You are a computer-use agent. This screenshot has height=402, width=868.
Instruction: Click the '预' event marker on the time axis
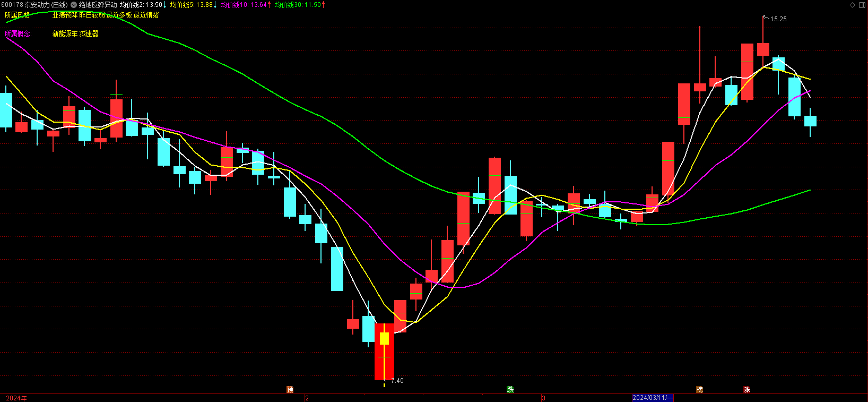[290, 390]
